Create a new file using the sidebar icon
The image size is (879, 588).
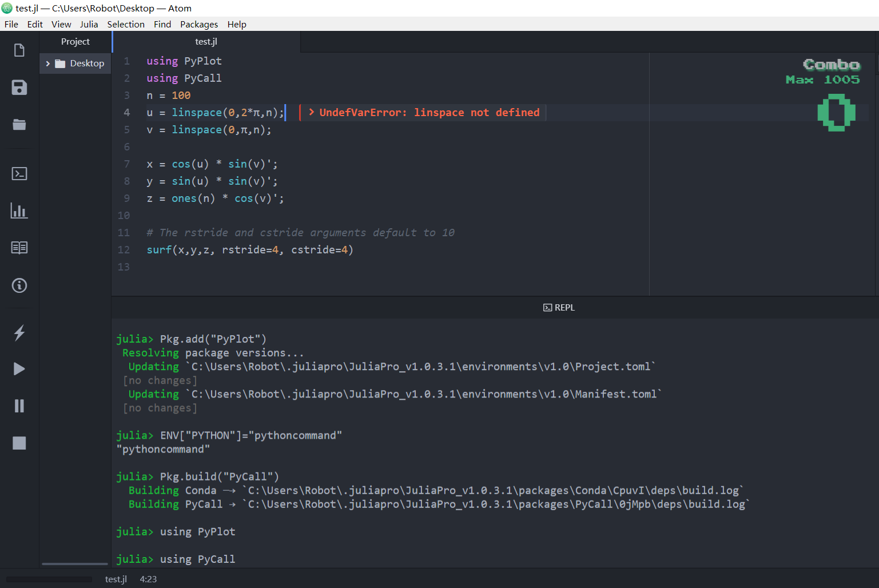pyautogui.click(x=19, y=50)
